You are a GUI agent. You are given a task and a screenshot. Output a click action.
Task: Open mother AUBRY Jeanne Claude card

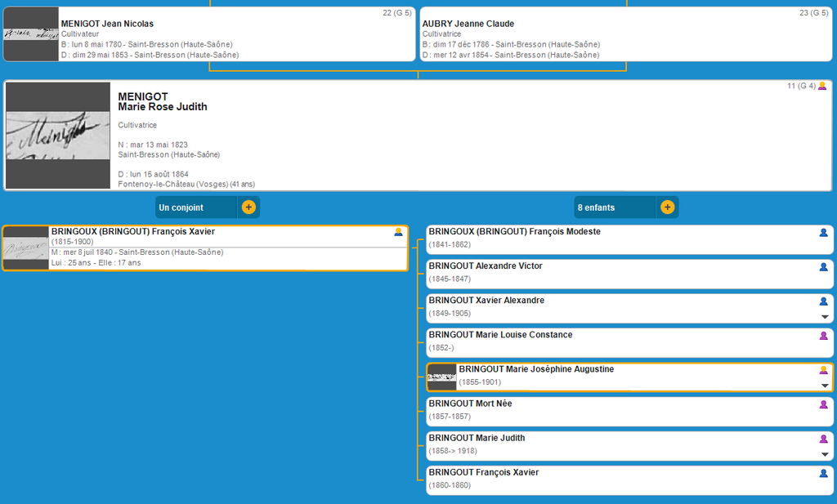[x=625, y=34]
